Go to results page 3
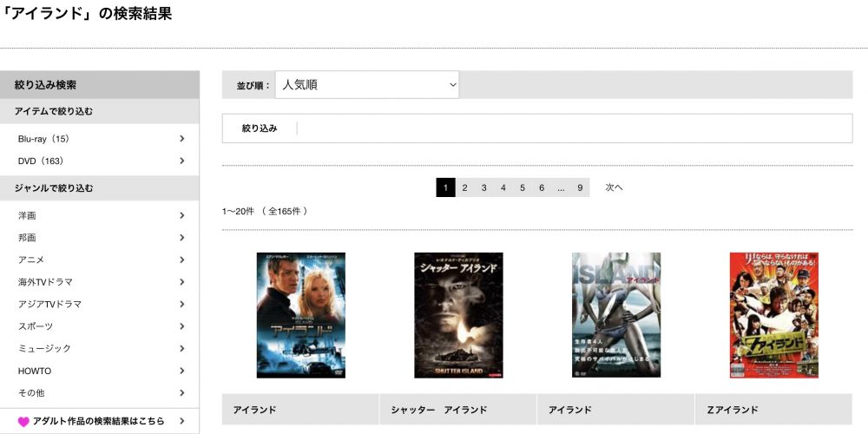Screen dimensions: 868x434 click(483, 187)
